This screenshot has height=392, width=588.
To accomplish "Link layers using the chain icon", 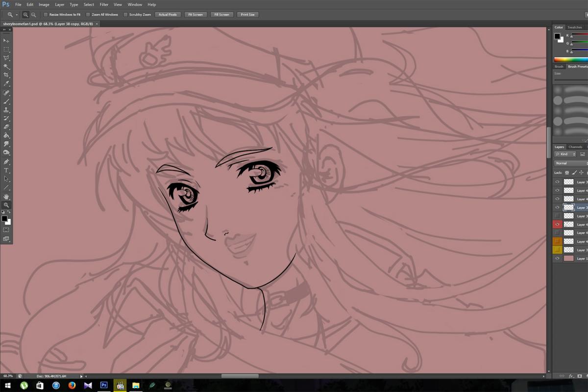I will point(562,376).
